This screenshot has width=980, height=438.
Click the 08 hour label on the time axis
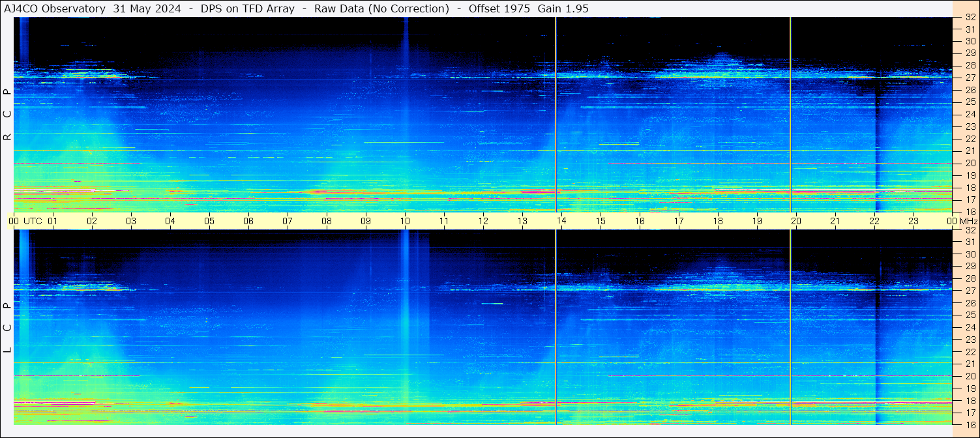[327, 221]
